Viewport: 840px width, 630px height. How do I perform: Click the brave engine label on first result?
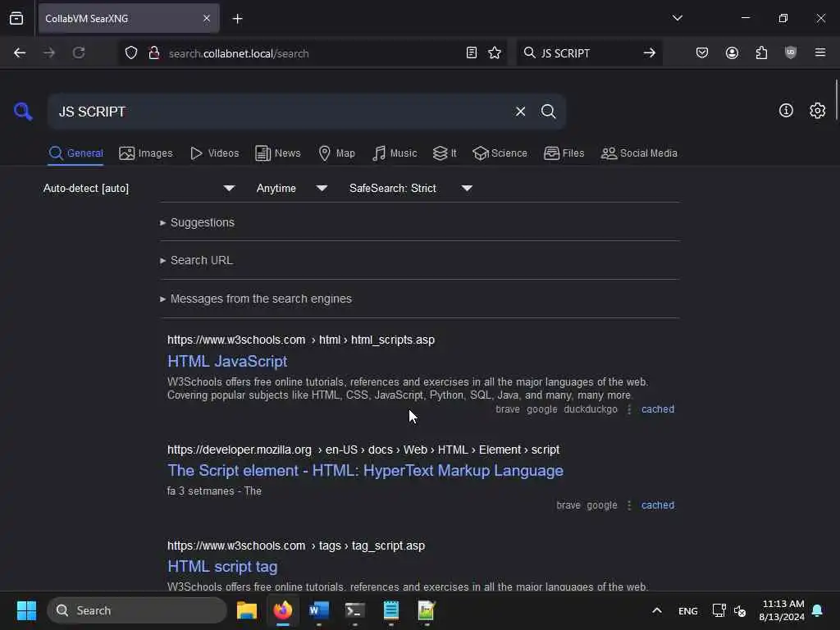coord(508,409)
